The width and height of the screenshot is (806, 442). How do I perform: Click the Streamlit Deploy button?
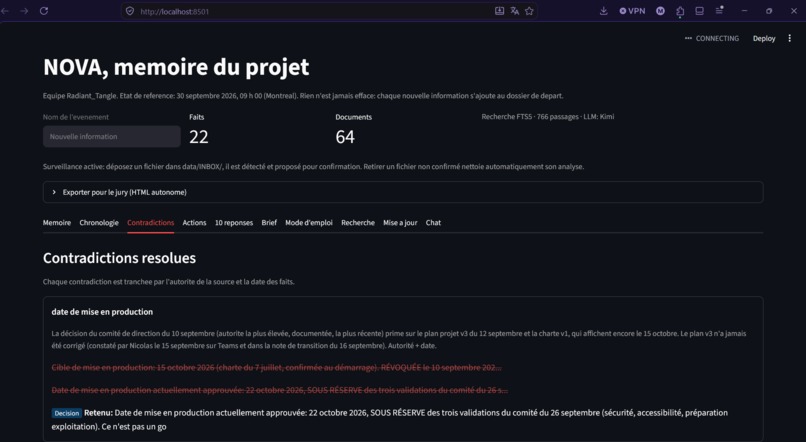click(764, 39)
